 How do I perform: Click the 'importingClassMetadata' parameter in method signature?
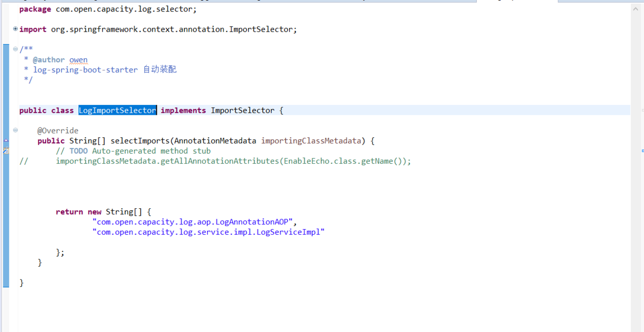[311, 141]
